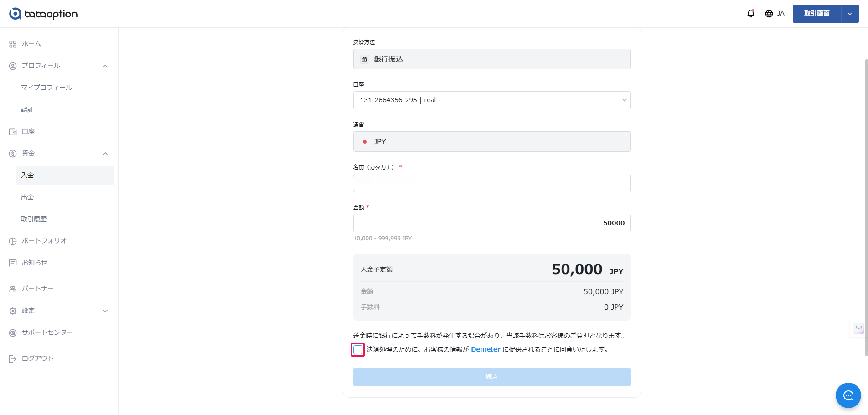Click the 名前 (カタカナ) input field
Screen dimensions: 868x415
click(x=491, y=183)
